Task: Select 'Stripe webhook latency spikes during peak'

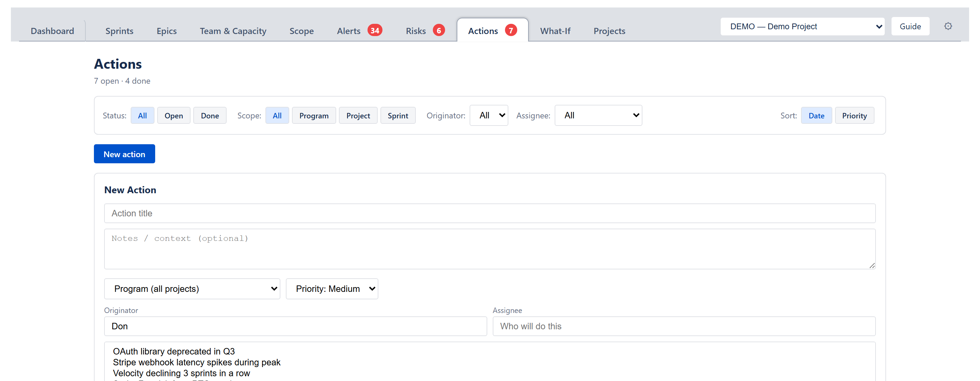Action: (x=197, y=362)
